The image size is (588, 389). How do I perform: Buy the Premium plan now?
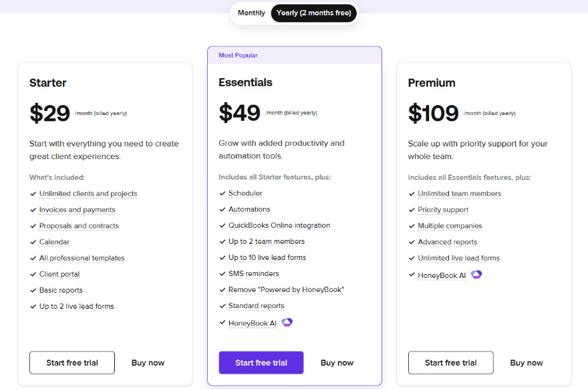coord(527,363)
